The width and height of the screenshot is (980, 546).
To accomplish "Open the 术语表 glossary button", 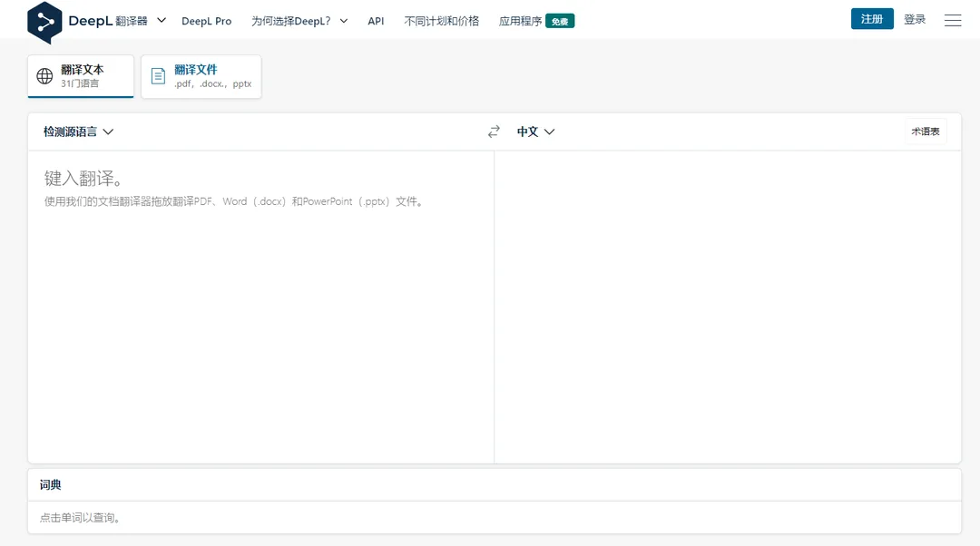I will (x=926, y=132).
